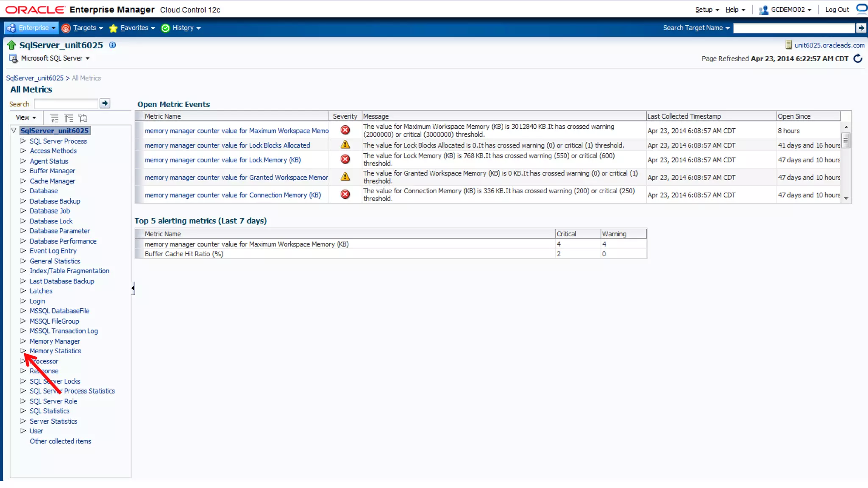The width and height of the screenshot is (868, 488).
Task: Click the Critical column header in Top 5
Action: (578, 234)
